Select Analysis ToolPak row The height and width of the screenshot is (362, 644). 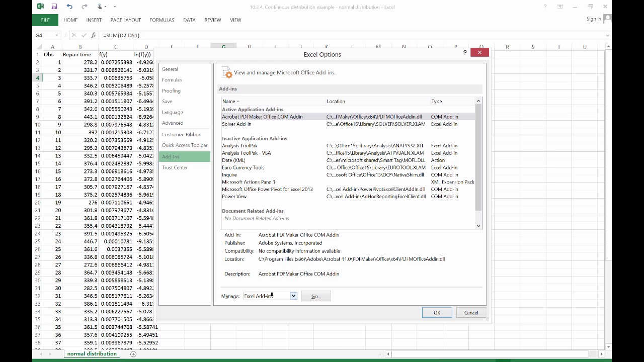[348, 146]
